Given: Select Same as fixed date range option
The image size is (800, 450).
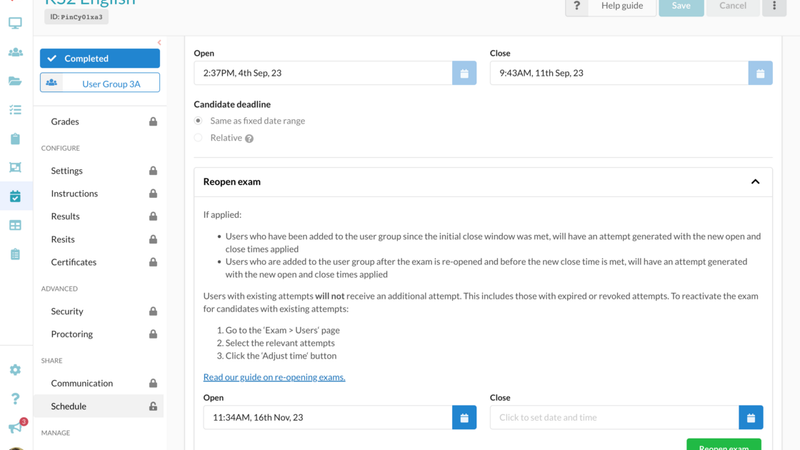Looking at the screenshot, I should click(x=198, y=121).
